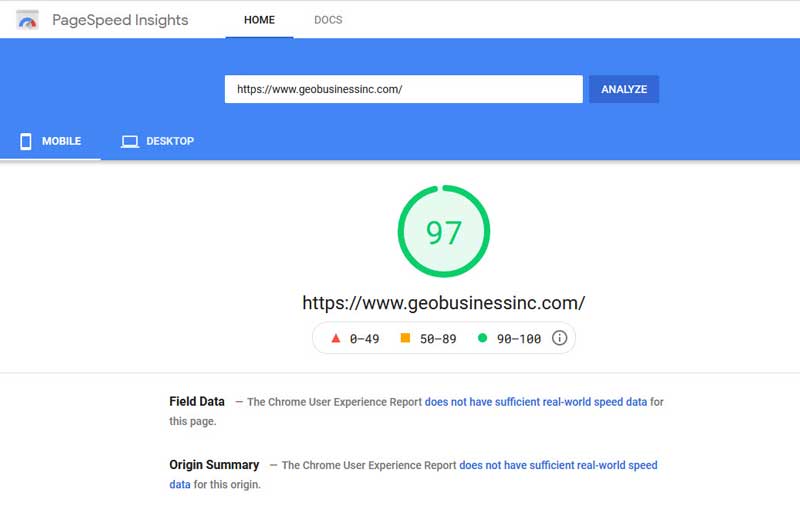Open the PageSpeed Insights title text
Viewport: 800px width, 515px height.
click(120, 20)
